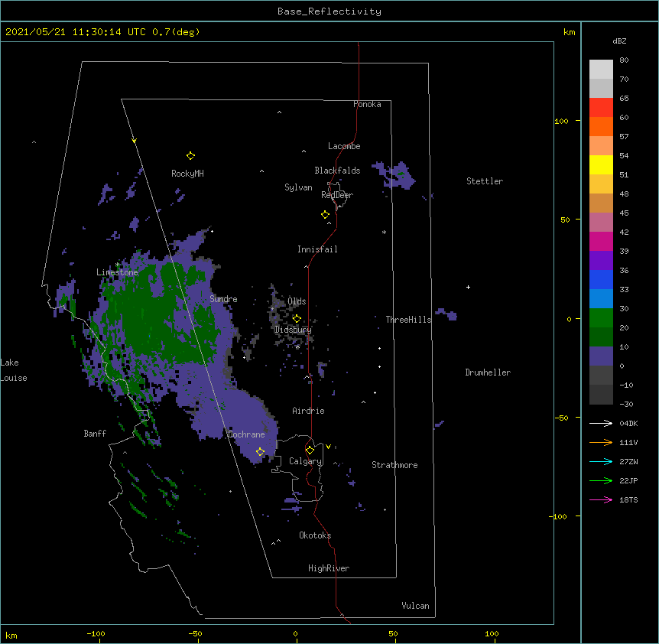Click the Base_Reflectivity title text
The image size is (659, 644).
pyautogui.click(x=329, y=11)
